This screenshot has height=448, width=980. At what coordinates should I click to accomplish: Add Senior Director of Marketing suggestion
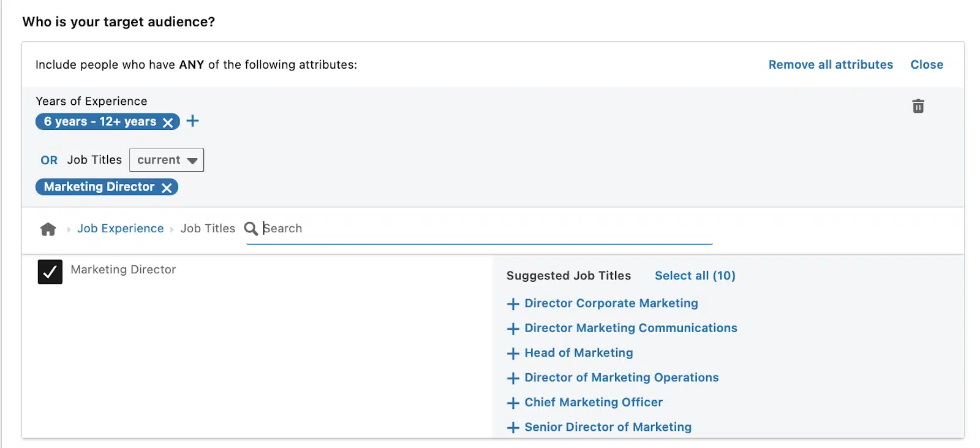[608, 427]
